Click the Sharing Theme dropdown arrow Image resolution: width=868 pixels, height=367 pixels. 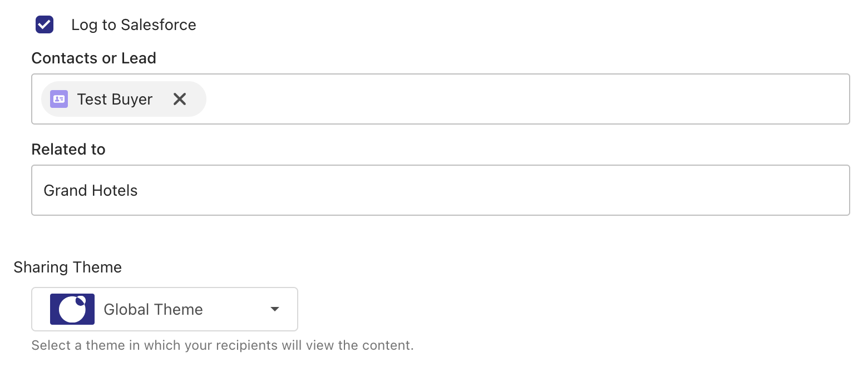pyautogui.click(x=274, y=309)
